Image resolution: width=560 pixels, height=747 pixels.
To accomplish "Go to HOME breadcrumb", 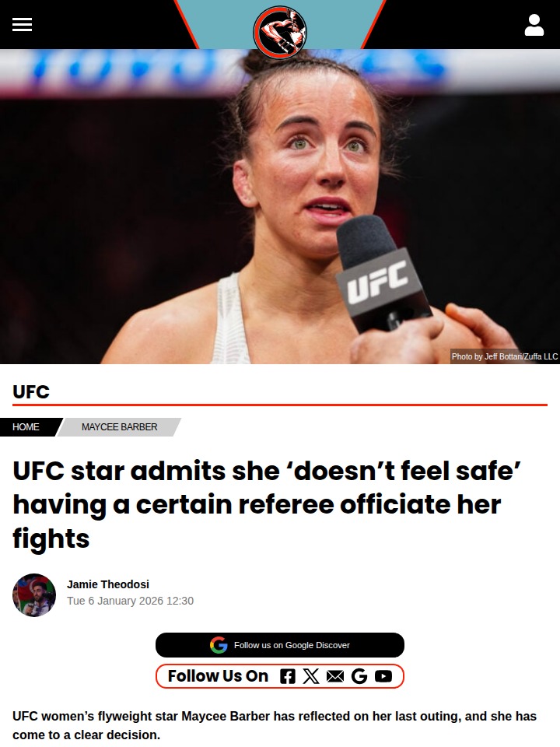I will 26,427.
